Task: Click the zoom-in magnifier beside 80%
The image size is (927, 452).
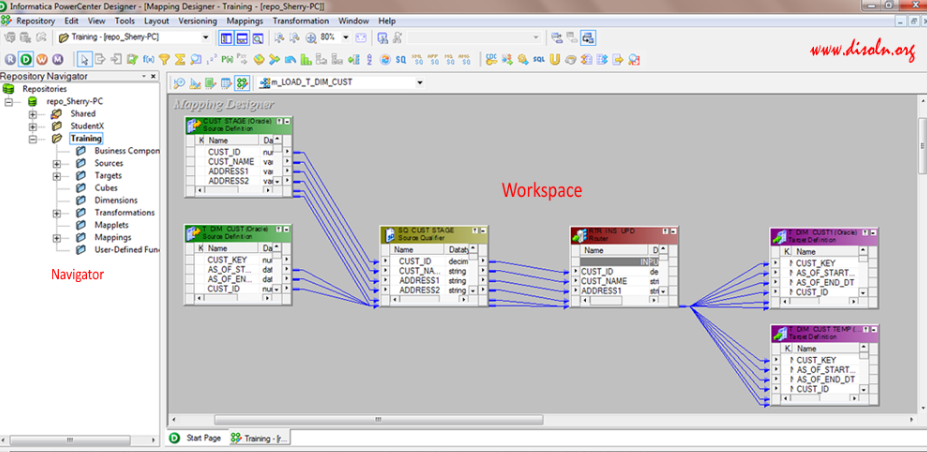Action: click(311, 38)
